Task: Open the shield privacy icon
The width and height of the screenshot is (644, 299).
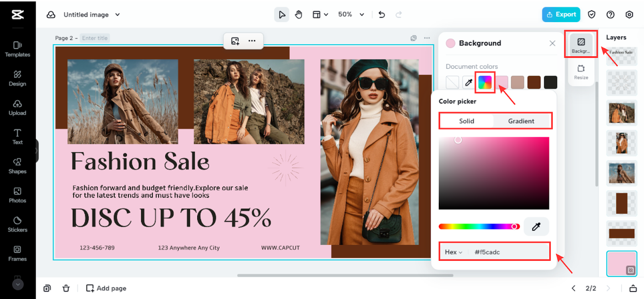Action: click(592, 15)
